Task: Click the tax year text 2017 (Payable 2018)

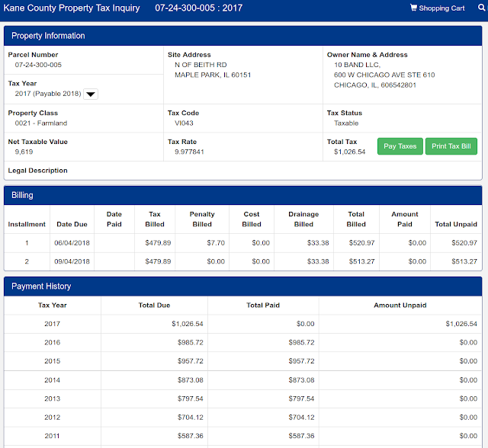Action: (x=48, y=94)
